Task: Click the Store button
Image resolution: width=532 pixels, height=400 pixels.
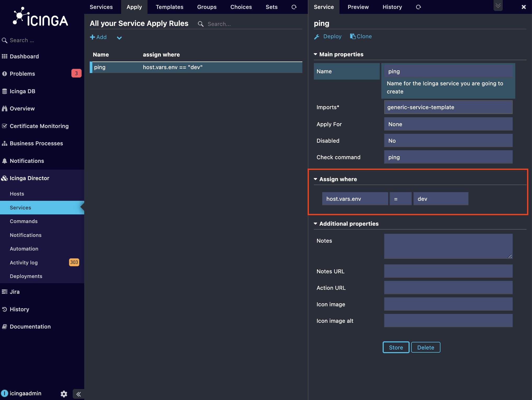Action: point(396,347)
